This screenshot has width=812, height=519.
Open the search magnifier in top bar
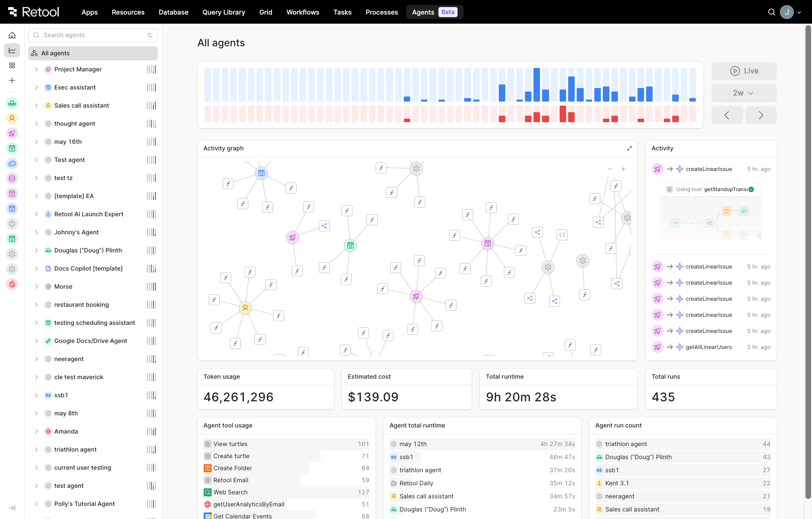(x=771, y=12)
